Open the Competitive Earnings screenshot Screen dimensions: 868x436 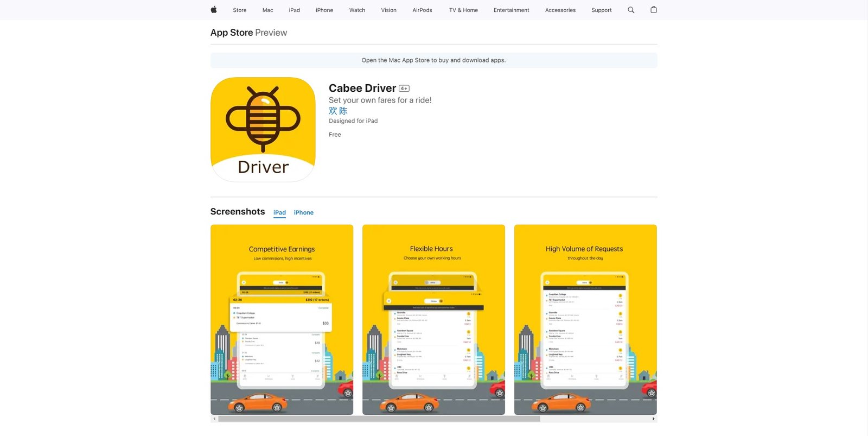pos(282,320)
